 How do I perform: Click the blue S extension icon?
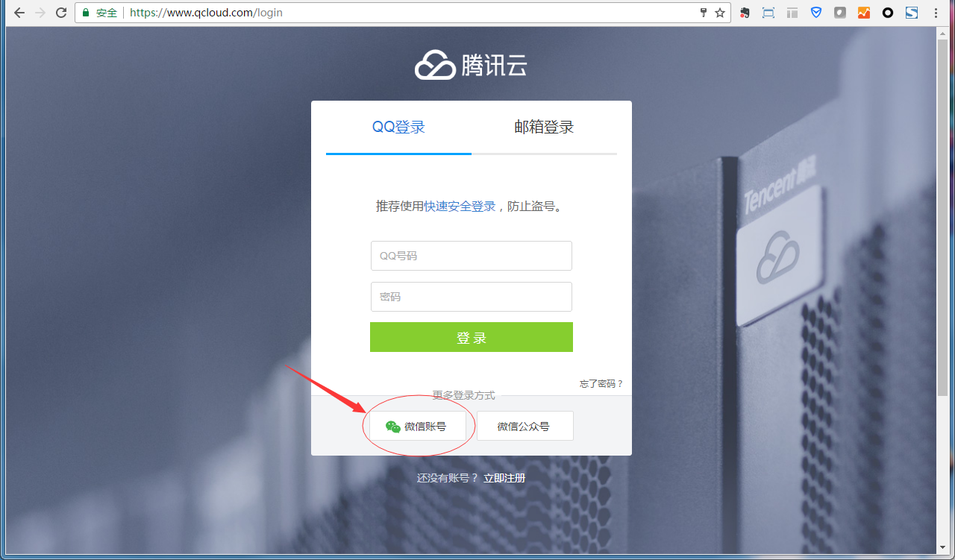[x=912, y=13]
